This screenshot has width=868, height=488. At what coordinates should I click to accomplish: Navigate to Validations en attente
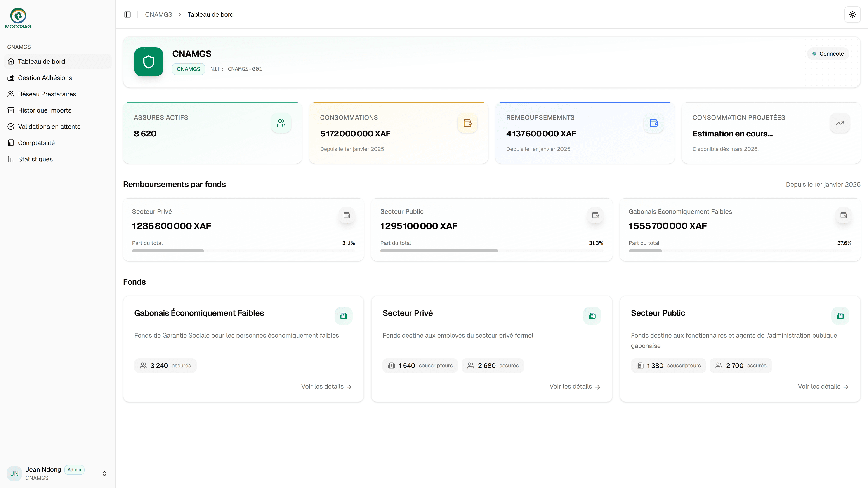coord(58,127)
